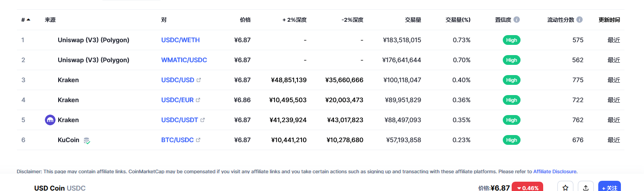Click the external link icon next to USDC/USD

(199, 80)
